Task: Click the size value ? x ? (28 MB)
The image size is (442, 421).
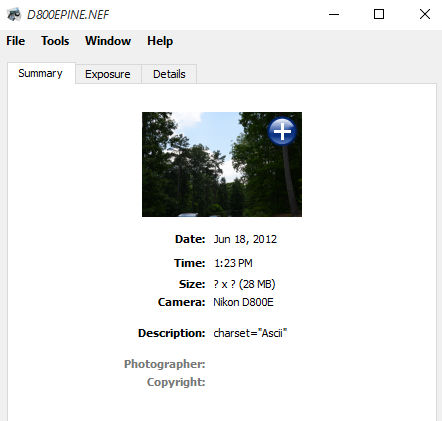Action: pos(244,284)
